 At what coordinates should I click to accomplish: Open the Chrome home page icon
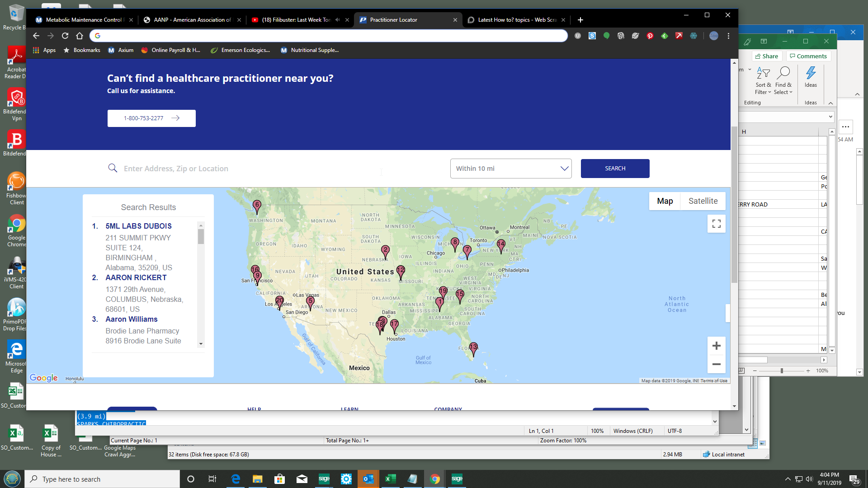[x=80, y=36]
